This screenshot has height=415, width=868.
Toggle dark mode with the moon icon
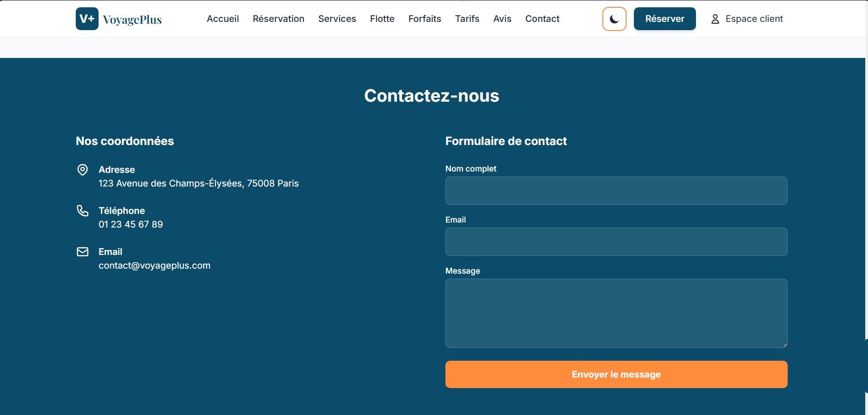pos(614,19)
